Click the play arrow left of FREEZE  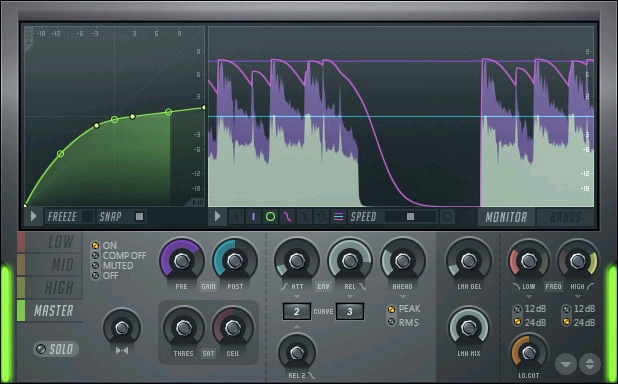(34, 216)
